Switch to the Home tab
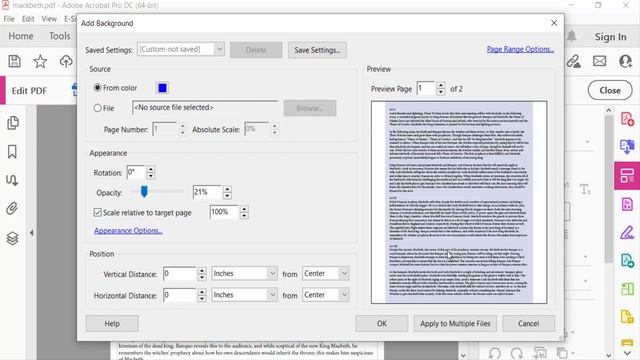The image size is (640, 360). (21, 36)
